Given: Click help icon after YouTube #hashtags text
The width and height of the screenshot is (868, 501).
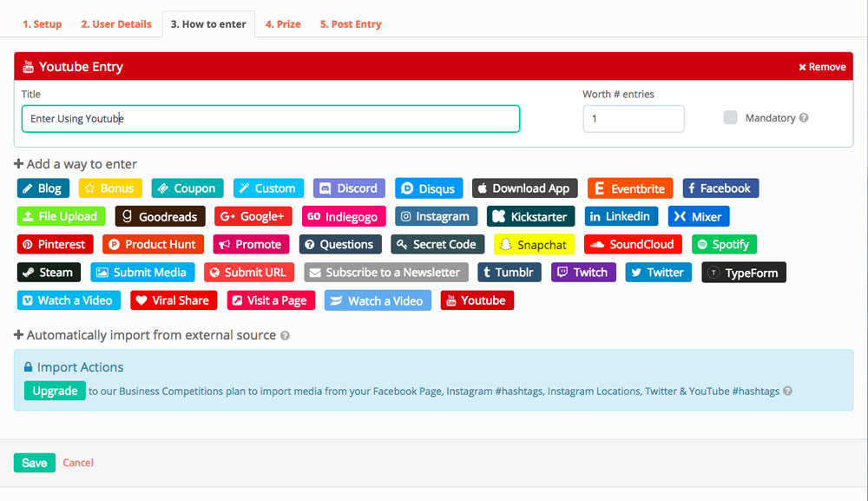Looking at the screenshot, I should (787, 392).
